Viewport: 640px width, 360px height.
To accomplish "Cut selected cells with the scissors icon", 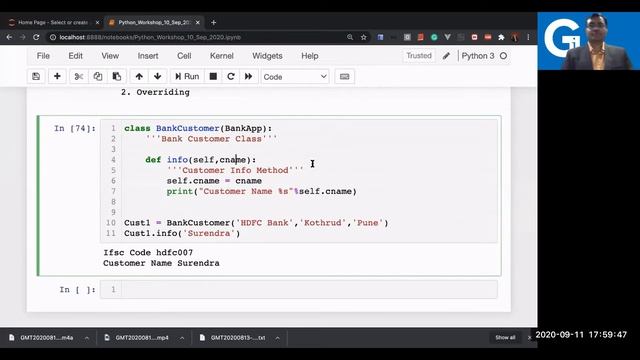I will pos(79,76).
